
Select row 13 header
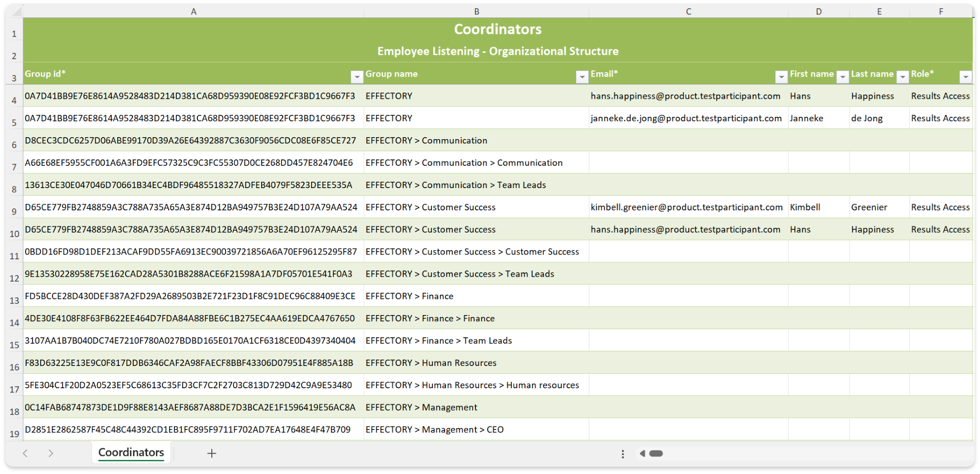tap(14, 296)
